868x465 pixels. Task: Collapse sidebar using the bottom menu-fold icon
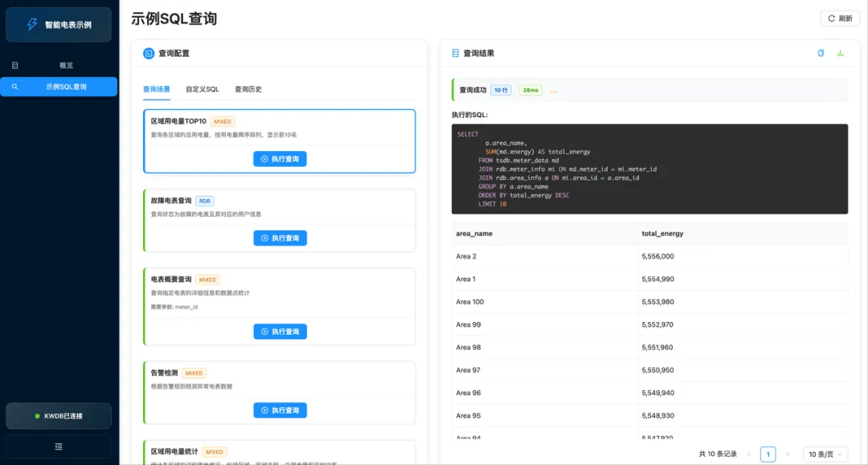(58, 447)
